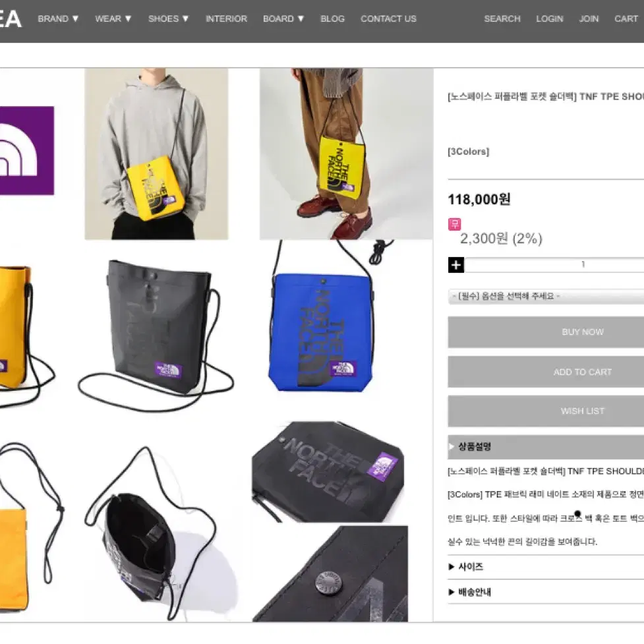Open the required option select dropdown
The image size is (644, 644).
546,296
